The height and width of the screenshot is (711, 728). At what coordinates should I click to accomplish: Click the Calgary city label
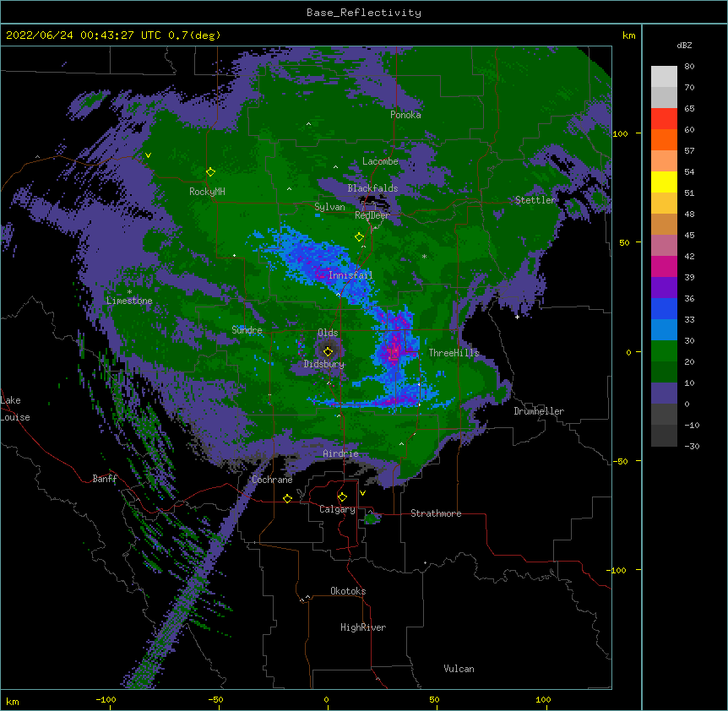tap(337, 509)
